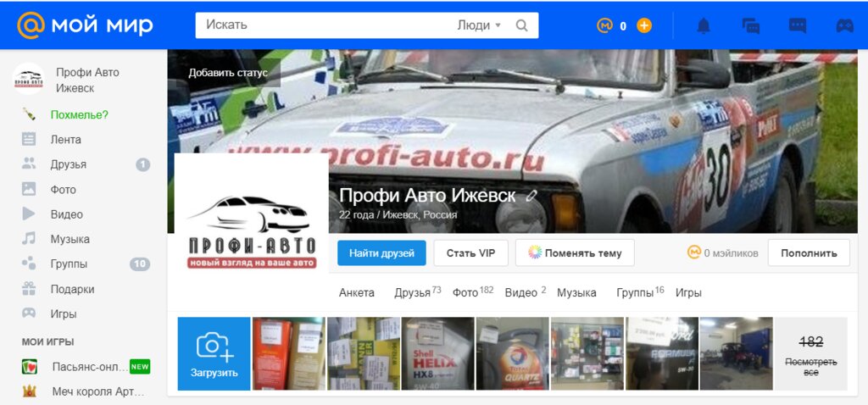Switch to the Игры profile tab
The height and width of the screenshot is (405, 868).
688,292
